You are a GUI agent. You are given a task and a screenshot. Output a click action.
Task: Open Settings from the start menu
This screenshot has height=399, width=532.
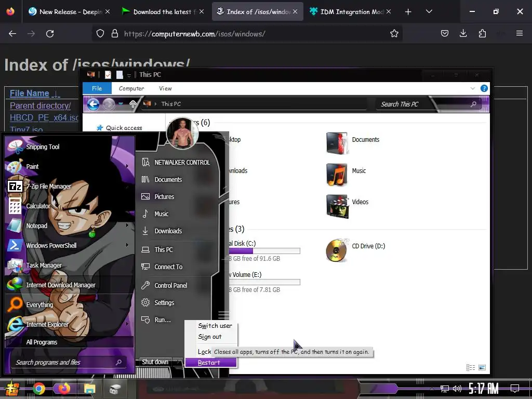click(x=164, y=303)
